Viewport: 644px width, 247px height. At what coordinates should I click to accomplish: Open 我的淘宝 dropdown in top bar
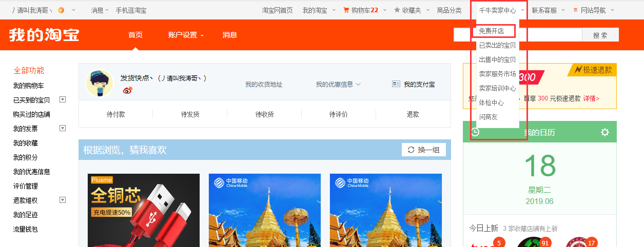(319, 10)
